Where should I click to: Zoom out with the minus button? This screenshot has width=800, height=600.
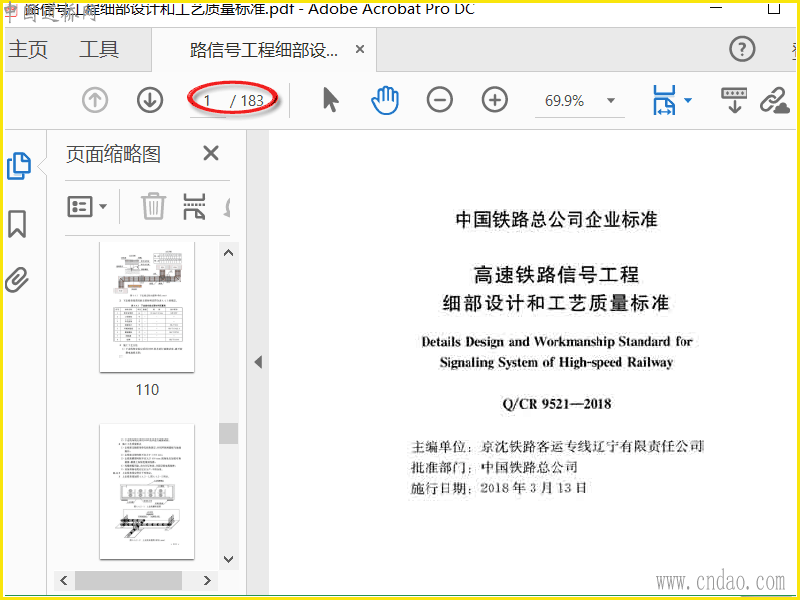440,100
